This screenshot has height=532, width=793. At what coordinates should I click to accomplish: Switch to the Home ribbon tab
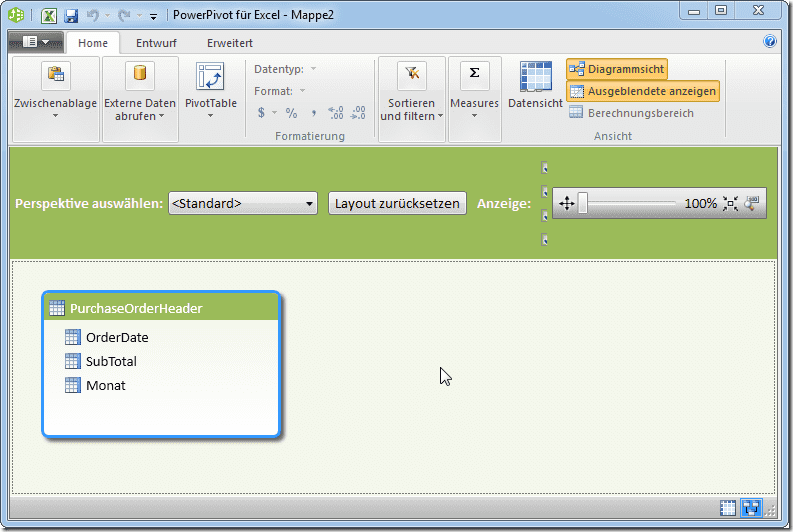click(x=93, y=43)
